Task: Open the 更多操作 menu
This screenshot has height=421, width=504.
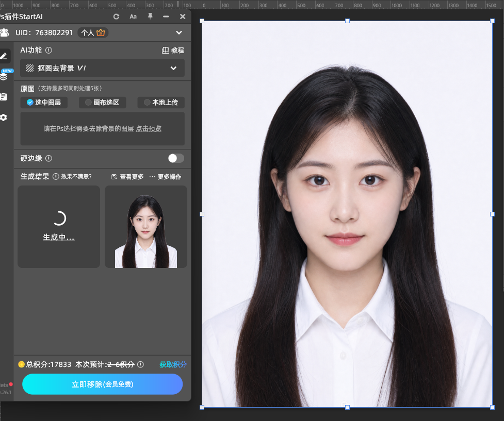Action: tap(166, 177)
